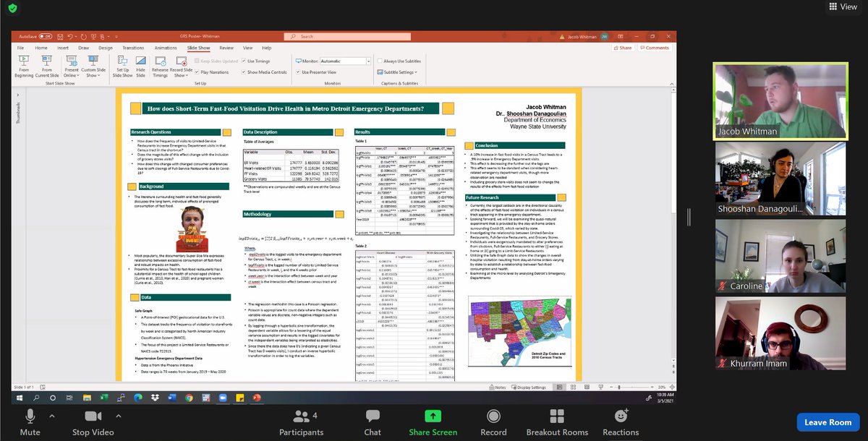Switch to Transitions ribbon tab
Viewport: 868px width, 441px height.
point(133,48)
